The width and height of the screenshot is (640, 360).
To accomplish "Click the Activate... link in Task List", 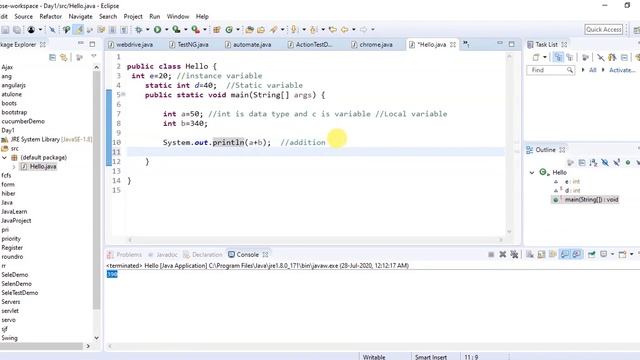I will tap(622, 70).
